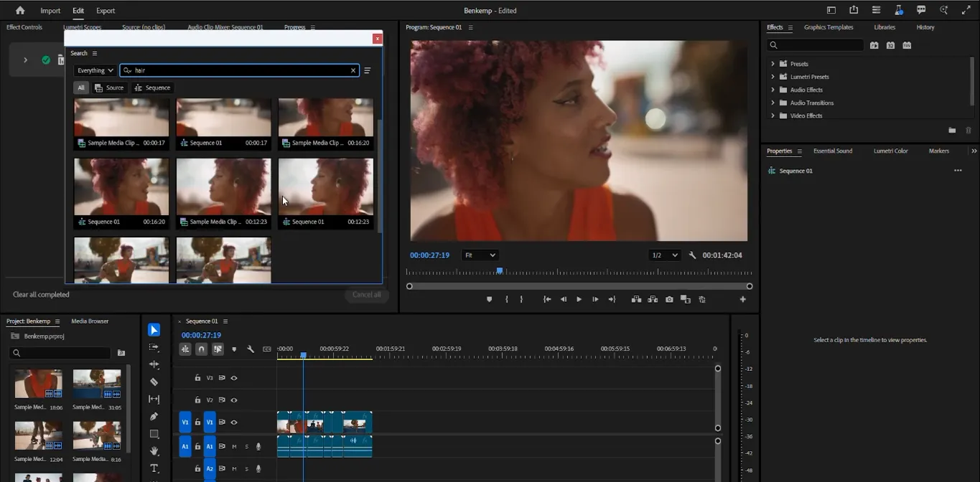Expand the Lumetri Presets folder

(773, 77)
